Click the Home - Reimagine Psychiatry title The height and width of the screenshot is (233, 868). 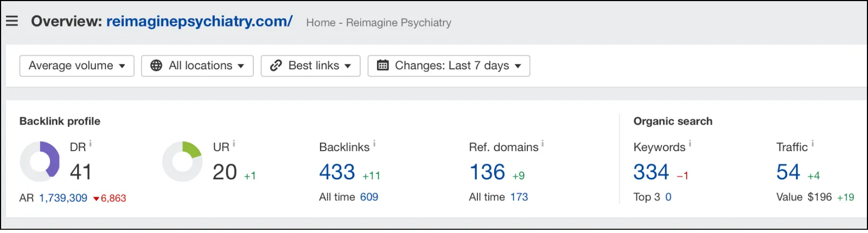(379, 23)
